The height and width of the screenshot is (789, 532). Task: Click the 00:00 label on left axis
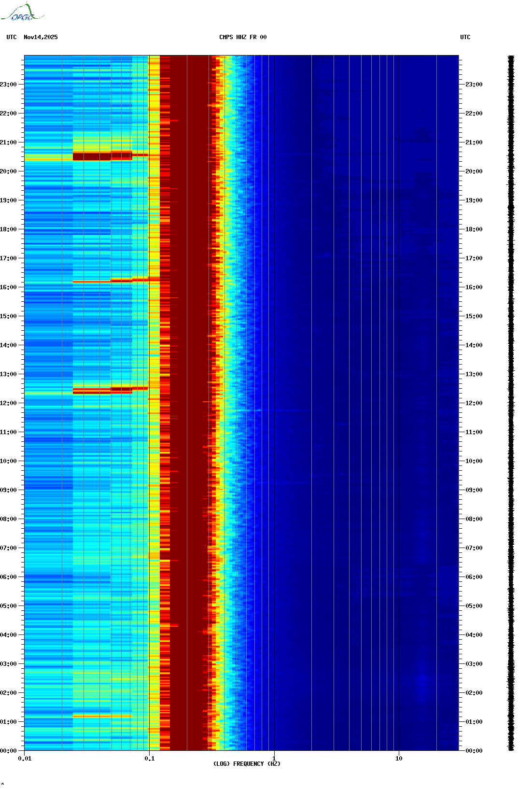click(9, 751)
